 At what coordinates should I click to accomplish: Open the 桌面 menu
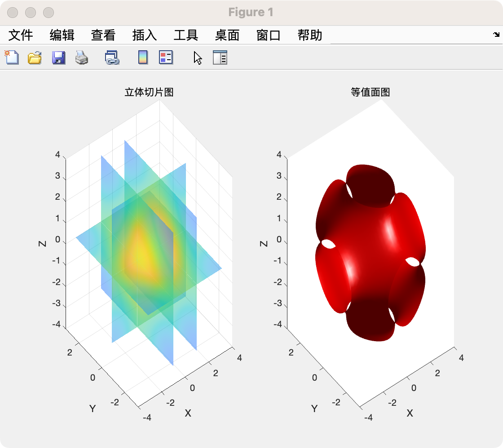tap(227, 35)
